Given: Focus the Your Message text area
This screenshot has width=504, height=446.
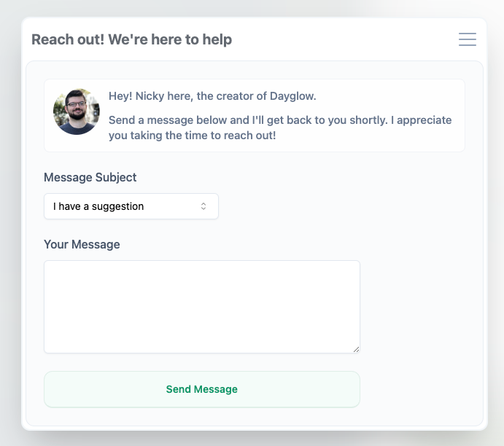Looking at the screenshot, I should point(202,306).
